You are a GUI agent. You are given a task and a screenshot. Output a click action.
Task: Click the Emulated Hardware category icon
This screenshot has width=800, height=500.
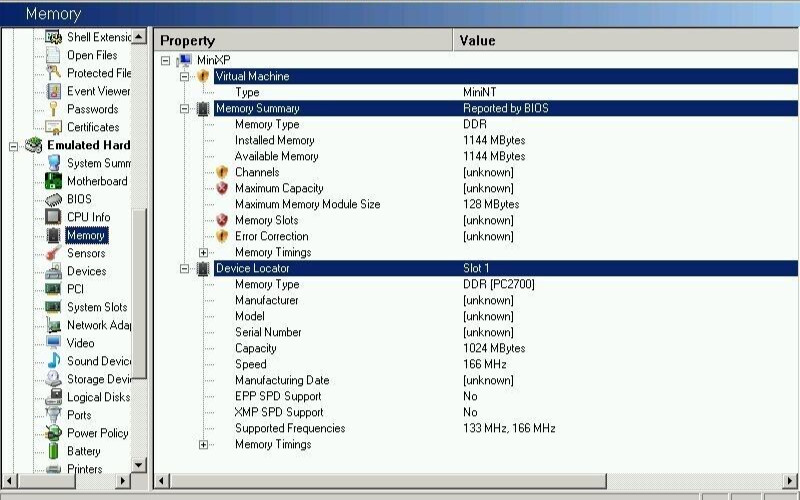coord(34,145)
